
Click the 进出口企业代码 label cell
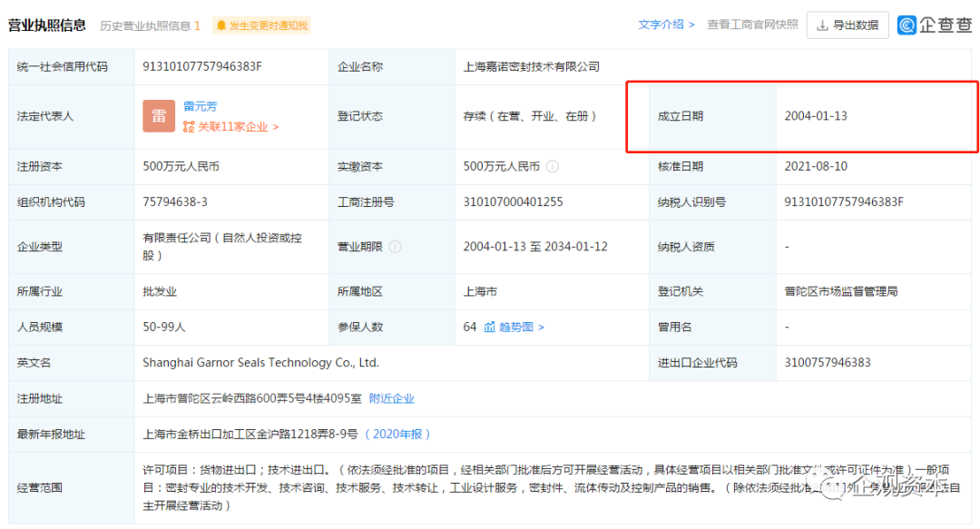pos(712,363)
